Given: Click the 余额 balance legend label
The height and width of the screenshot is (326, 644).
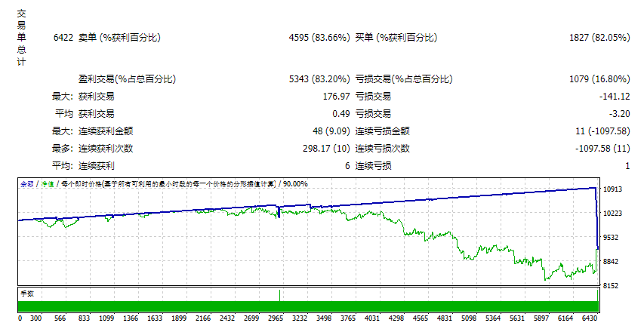Looking at the screenshot, I should (27, 184).
